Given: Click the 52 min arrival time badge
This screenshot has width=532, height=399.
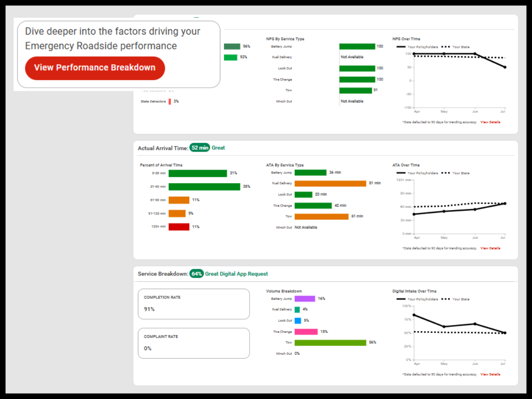Looking at the screenshot, I should (200, 147).
